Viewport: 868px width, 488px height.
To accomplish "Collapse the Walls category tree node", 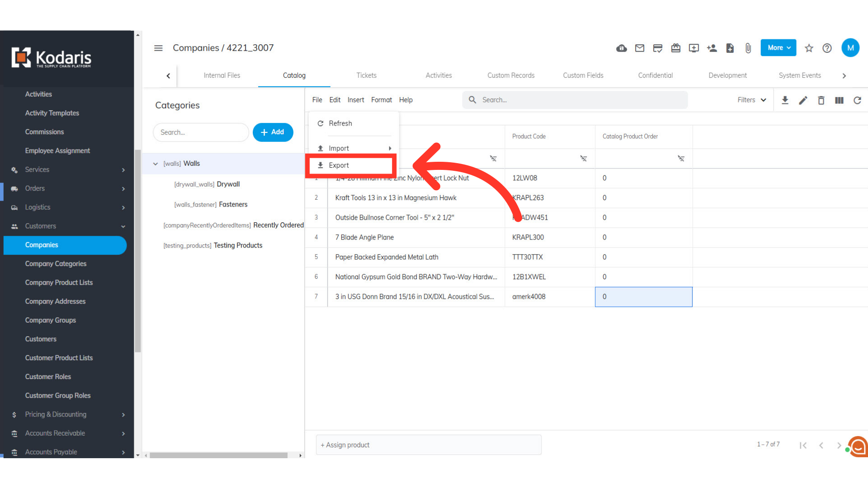I will pos(156,164).
